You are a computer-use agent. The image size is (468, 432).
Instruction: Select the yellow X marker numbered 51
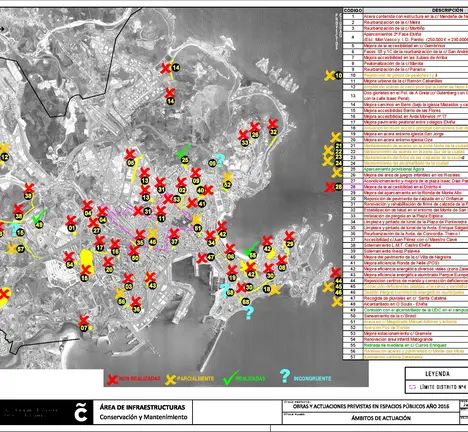point(197,220)
